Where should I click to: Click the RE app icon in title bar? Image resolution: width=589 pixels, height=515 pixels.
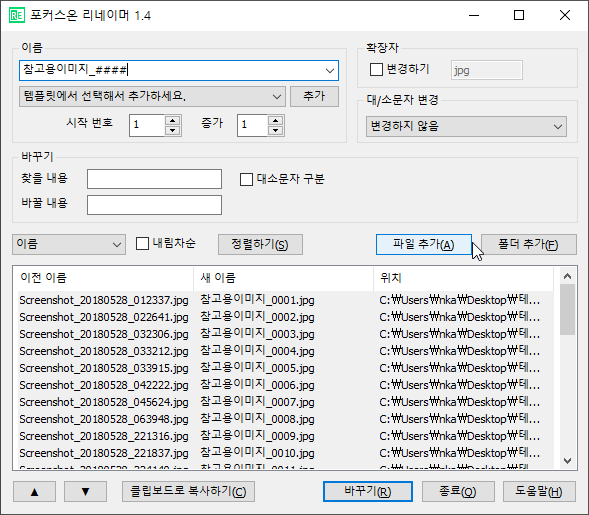point(17,15)
